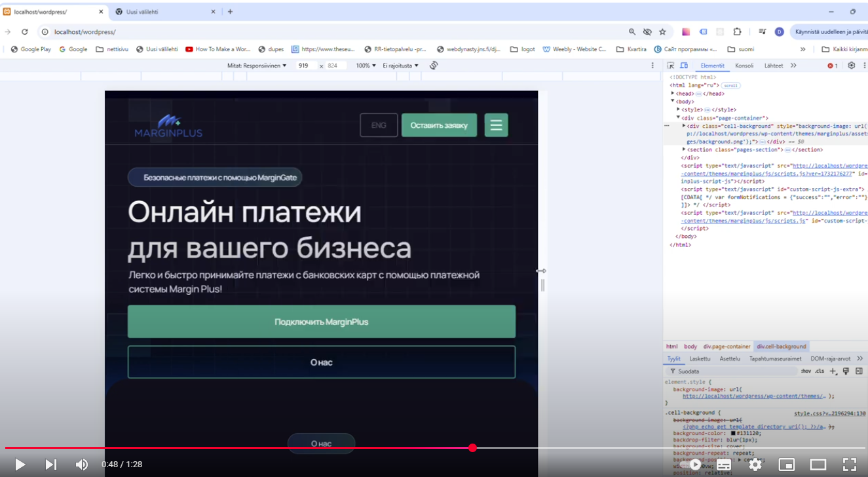Open Weebly - Website C... bookmark
The width and height of the screenshot is (868, 477).
click(x=575, y=49)
